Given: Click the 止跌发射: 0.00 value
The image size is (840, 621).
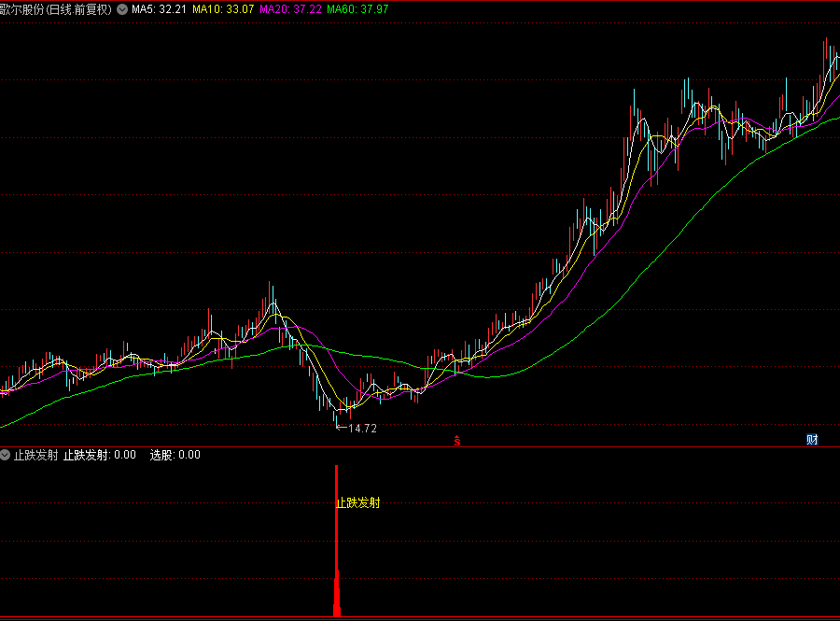Looking at the screenshot, I should click(x=100, y=455).
